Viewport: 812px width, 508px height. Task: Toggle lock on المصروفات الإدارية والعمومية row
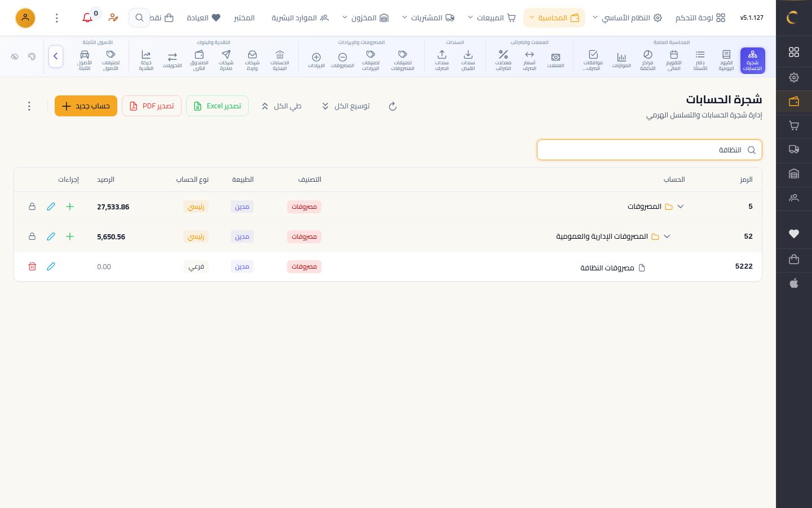(x=32, y=237)
